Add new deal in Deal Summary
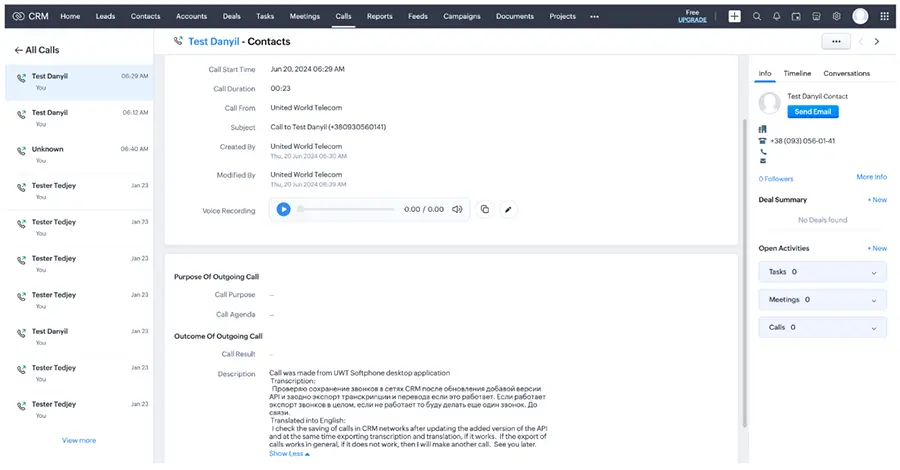Image resolution: width=900 pixels, height=470 pixels. [877, 200]
